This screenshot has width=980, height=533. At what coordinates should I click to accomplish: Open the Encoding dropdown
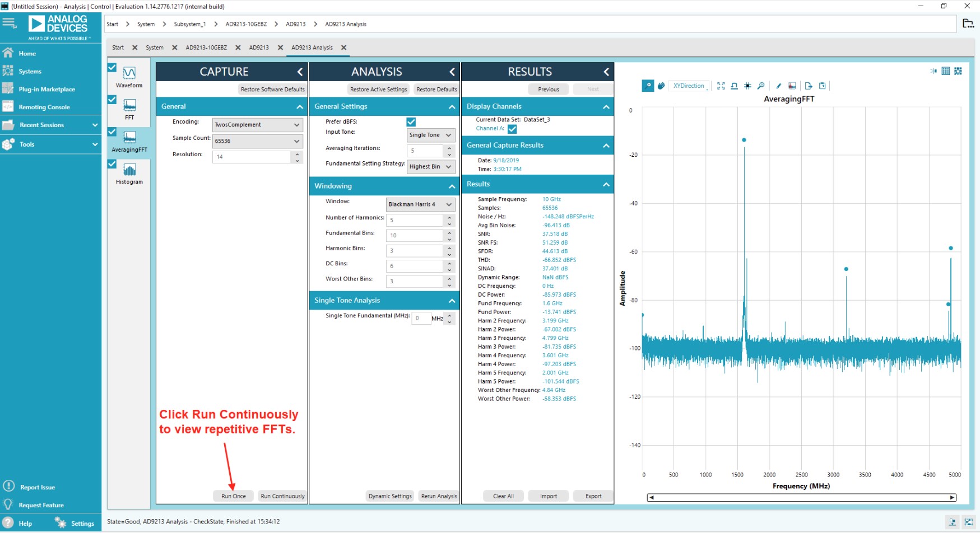point(257,124)
